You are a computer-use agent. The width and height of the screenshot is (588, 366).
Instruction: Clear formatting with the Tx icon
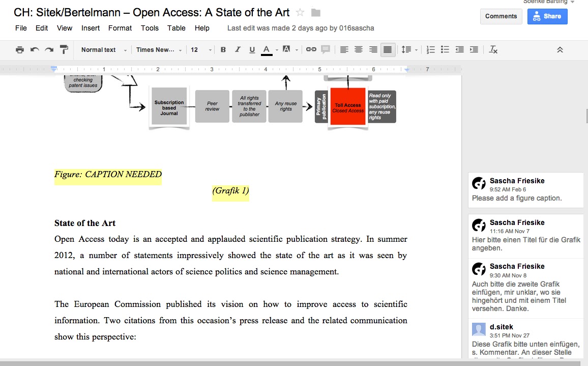[x=493, y=49]
